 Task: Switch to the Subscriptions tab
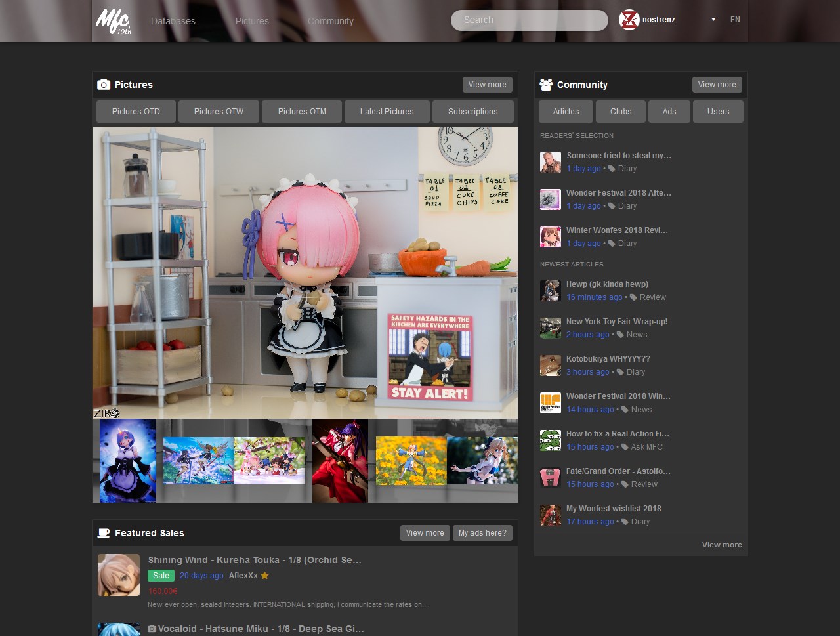[x=473, y=112]
